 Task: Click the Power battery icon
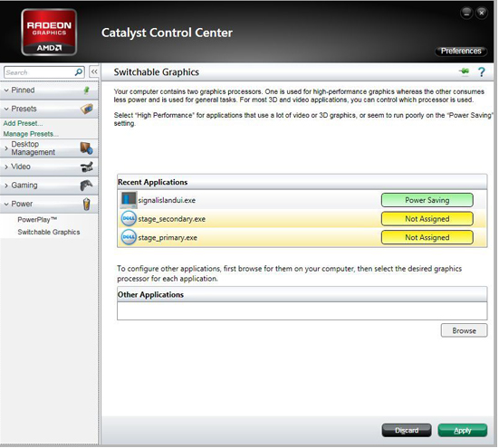click(87, 204)
